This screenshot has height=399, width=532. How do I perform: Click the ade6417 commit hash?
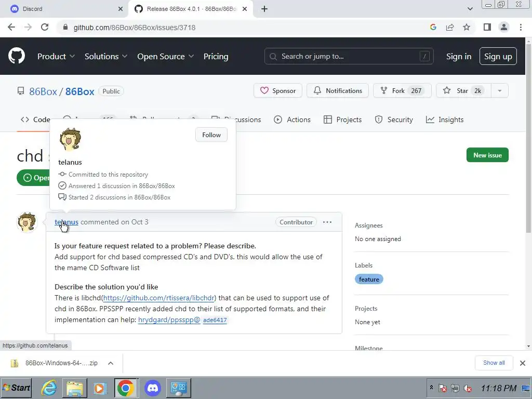[215, 320]
